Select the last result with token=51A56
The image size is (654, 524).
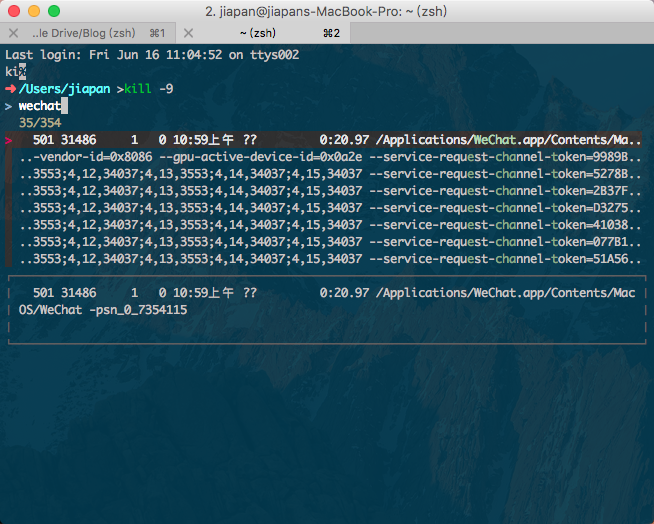330,259
